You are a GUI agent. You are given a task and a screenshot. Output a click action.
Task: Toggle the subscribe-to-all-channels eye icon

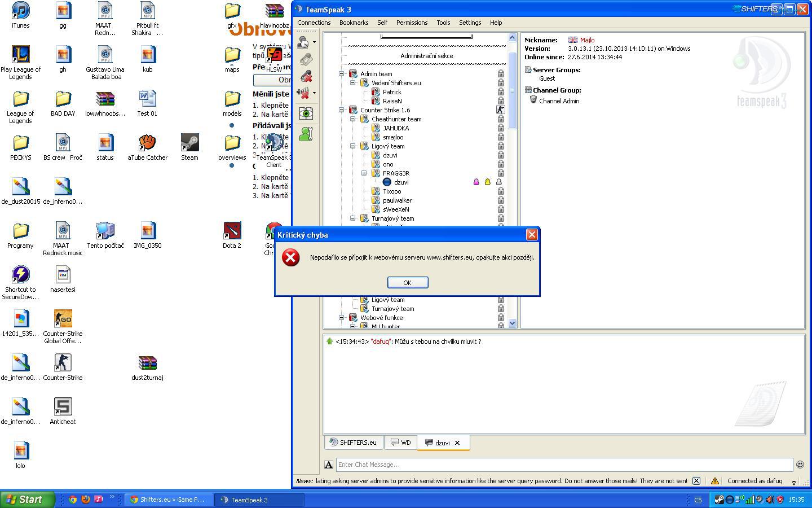pyautogui.click(x=306, y=113)
